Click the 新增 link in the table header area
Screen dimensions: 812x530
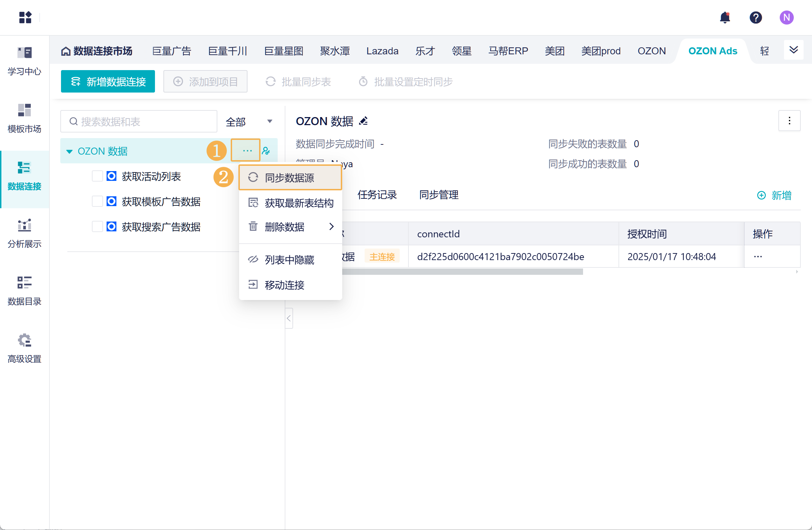click(774, 195)
